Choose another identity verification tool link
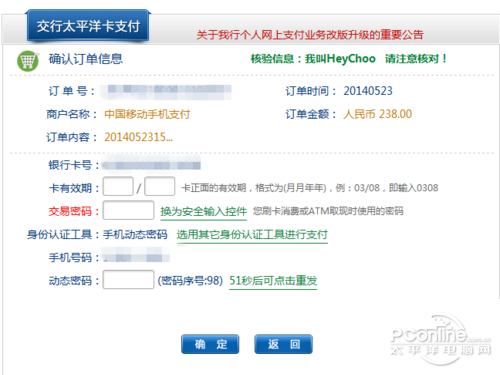The width and height of the screenshot is (500, 375). [252, 235]
